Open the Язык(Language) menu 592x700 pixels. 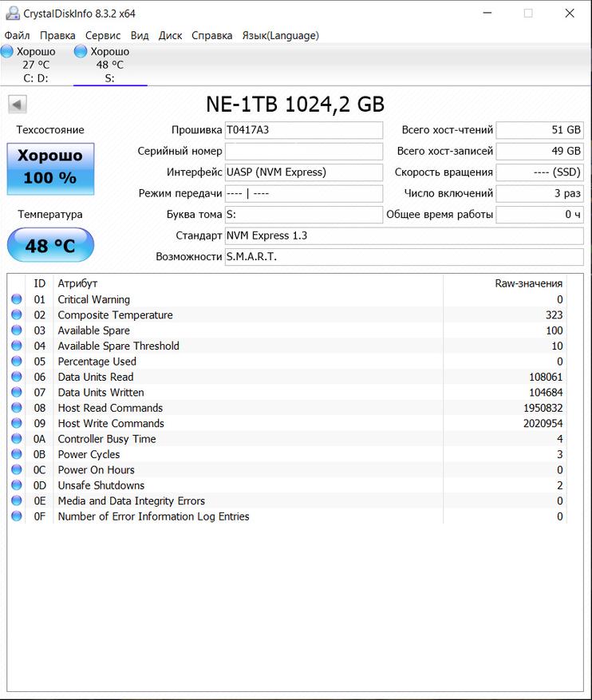(x=281, y=35)
